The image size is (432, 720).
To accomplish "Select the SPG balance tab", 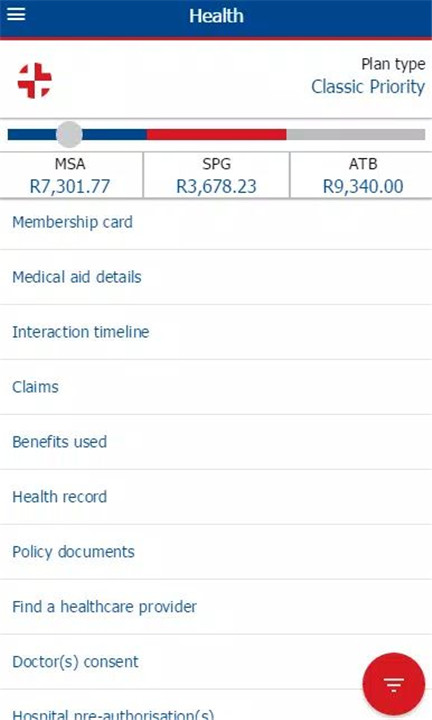I will (x=216, y=175).
